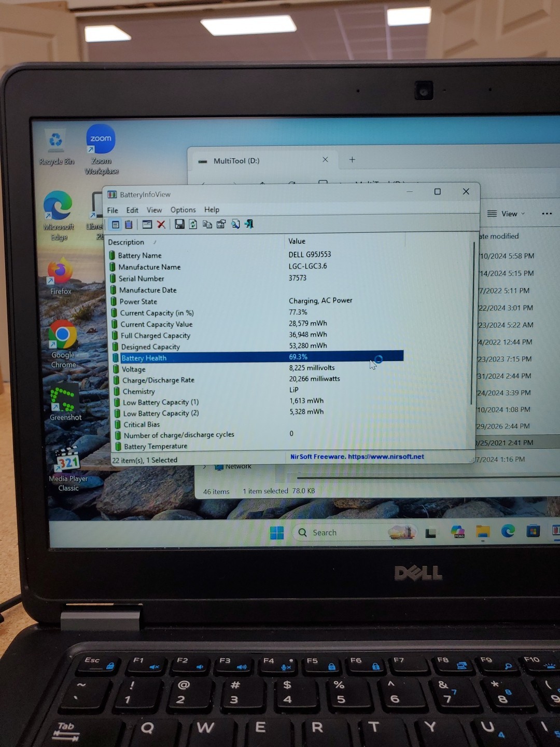
Task: Add a new File Explorer tab
Action: pos(352,160)
